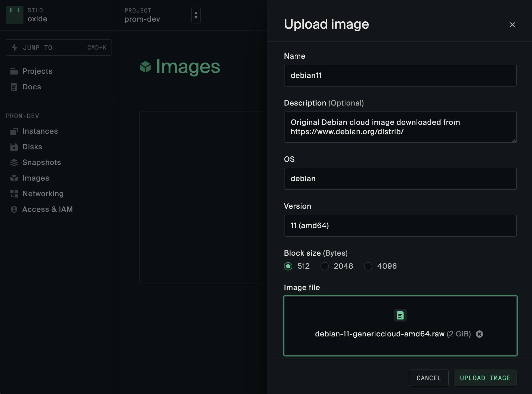Click the debian-11-genericcloud-amd64.raw filename
This screenshot has width=532, height=394.
click(380, 334)
